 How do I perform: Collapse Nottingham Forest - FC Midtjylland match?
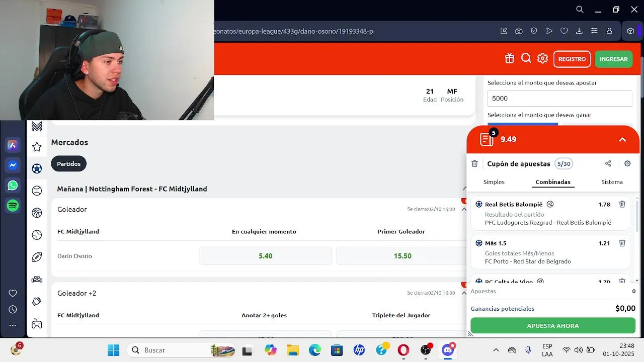[464, 189]
